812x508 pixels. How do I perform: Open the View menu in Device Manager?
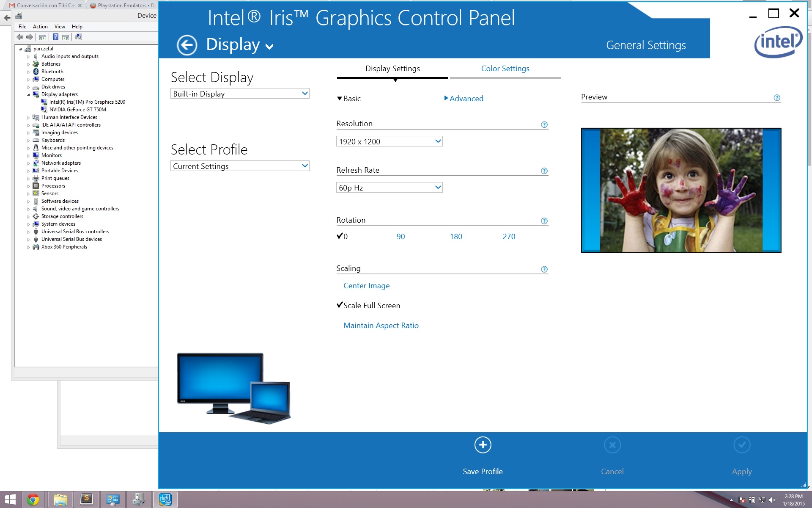(60, 26)
